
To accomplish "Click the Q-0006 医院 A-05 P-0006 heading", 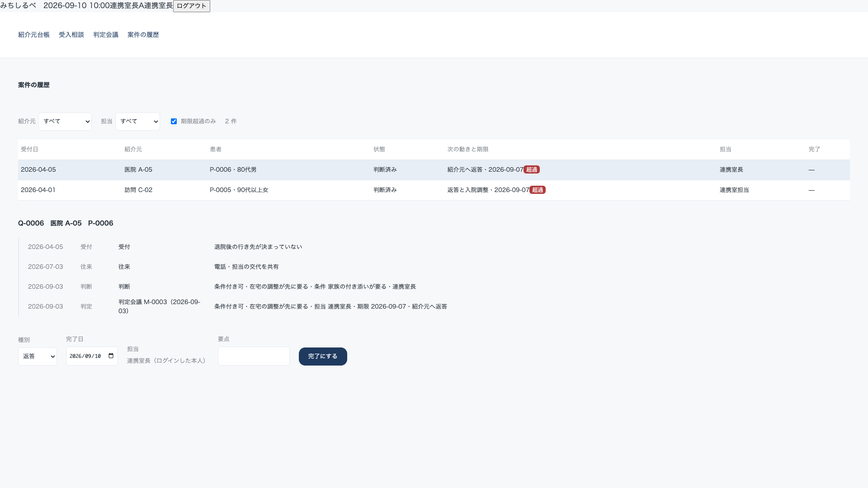I will (66, 223).
